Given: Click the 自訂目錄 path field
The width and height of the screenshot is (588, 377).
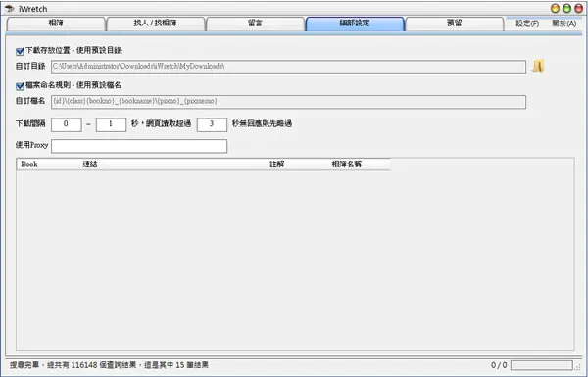Looking at the screenshot, I should pos(288,68).
